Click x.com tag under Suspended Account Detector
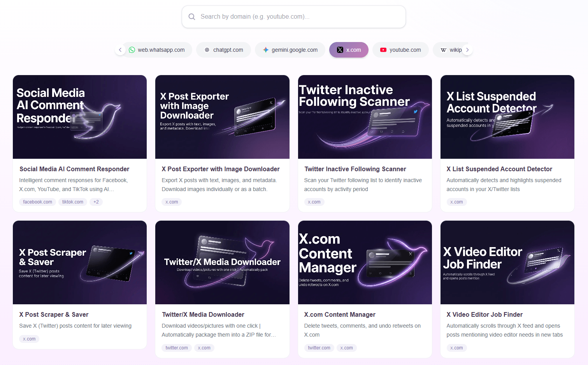 point(456,202)
